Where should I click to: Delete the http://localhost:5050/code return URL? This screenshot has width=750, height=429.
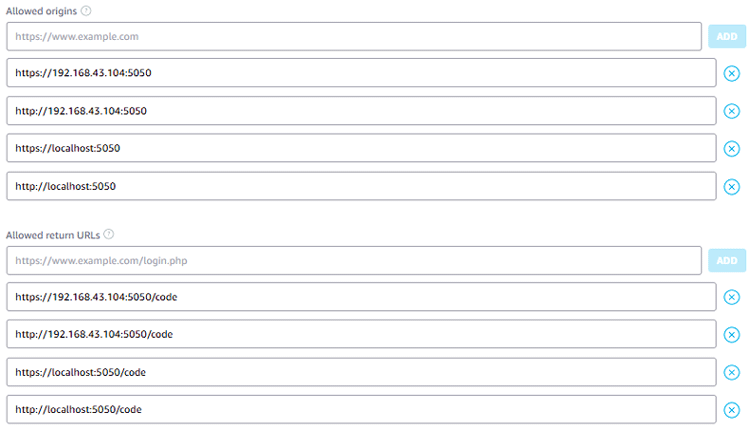tap(731, 410)
